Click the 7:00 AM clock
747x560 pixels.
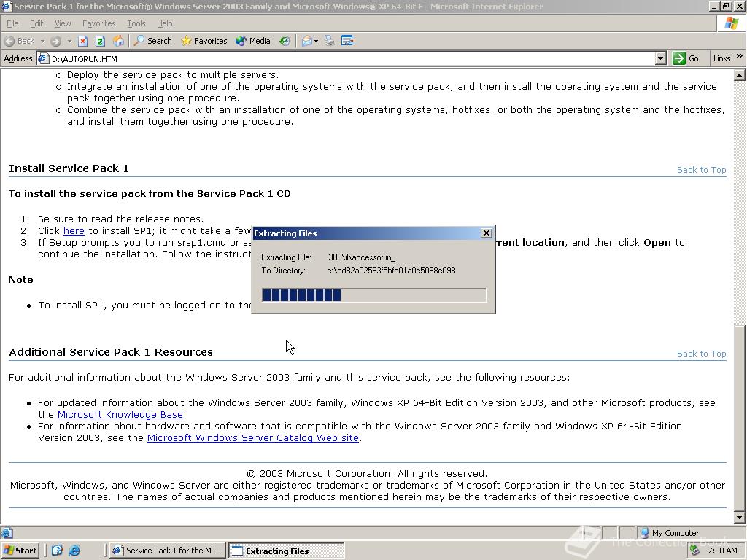pyautogui.click(x=722, y=551)
